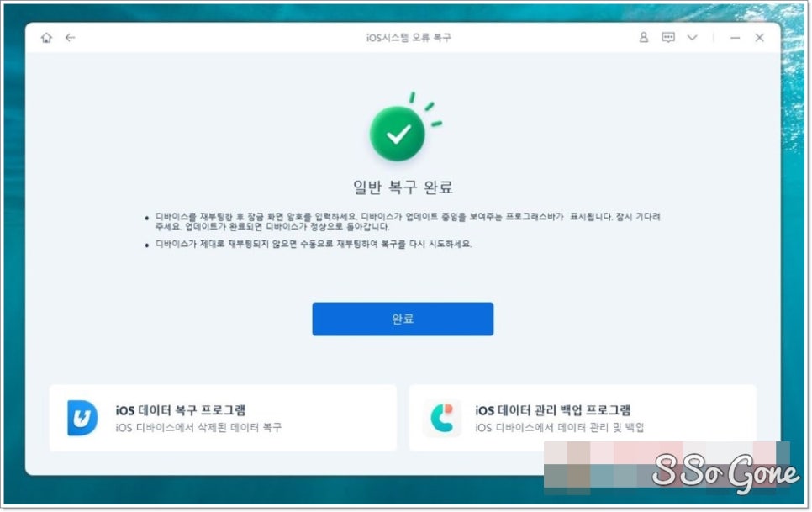
Task: Open the user account icon
Action: pos(644,37)
